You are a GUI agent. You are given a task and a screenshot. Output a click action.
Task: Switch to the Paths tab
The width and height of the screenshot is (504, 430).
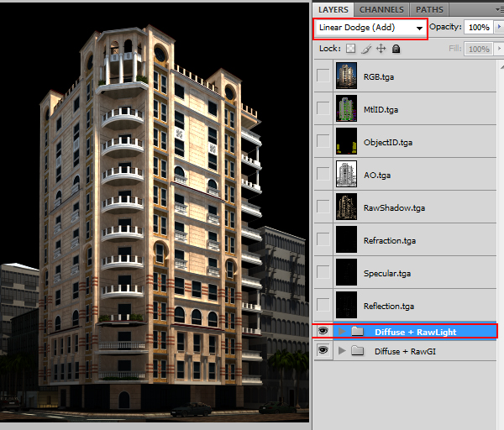tap(429, 9)
